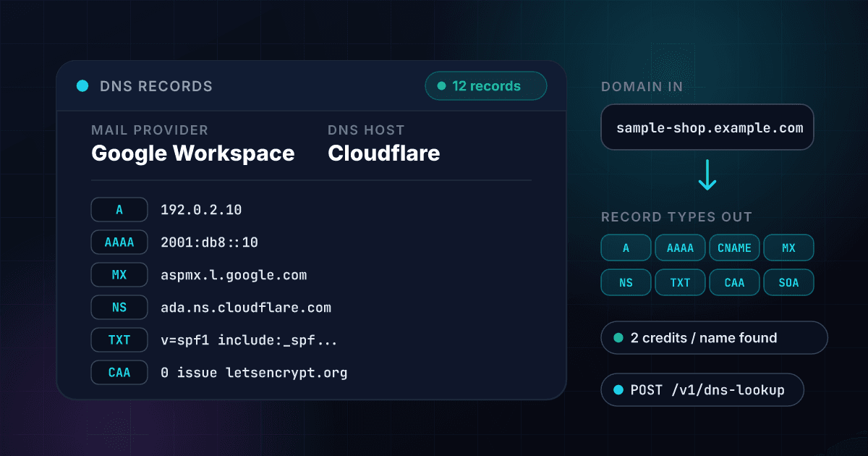Select the ada.ns.cloudflare.com record value

click(x=246, y=308)
